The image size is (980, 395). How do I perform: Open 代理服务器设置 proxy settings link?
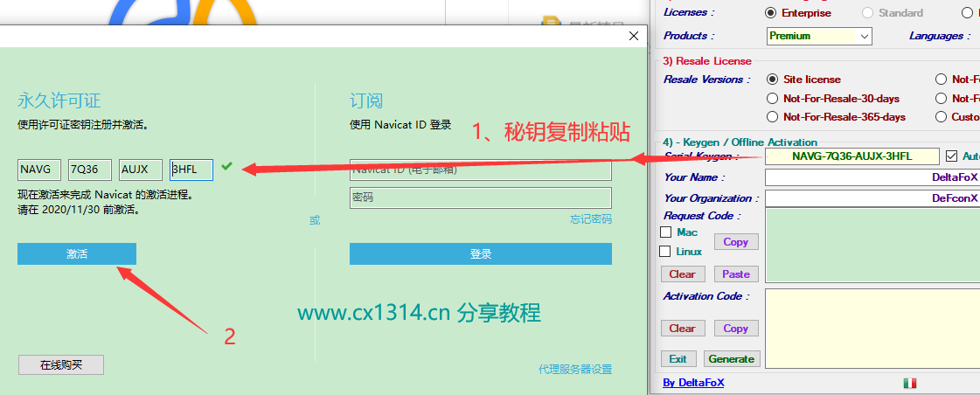point(575,370)
